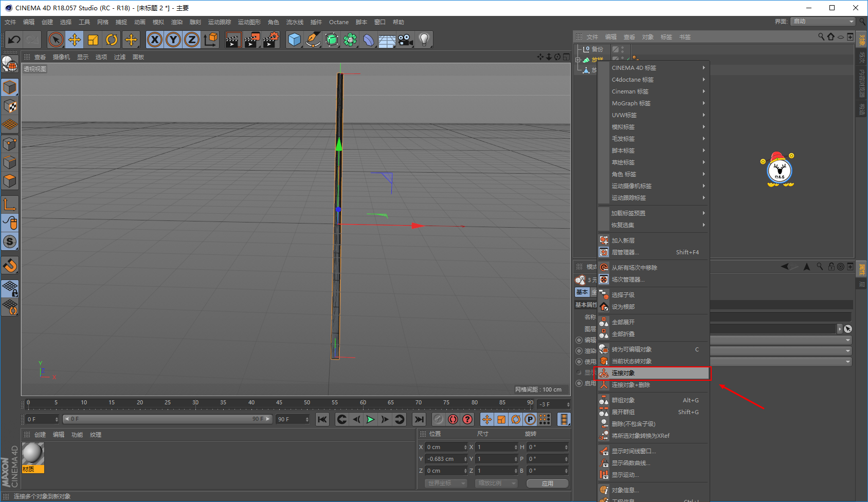Click the Undo arrow icon
Image resolution: width=868 pixels, height=502 pixels.
tap(14, 40)
